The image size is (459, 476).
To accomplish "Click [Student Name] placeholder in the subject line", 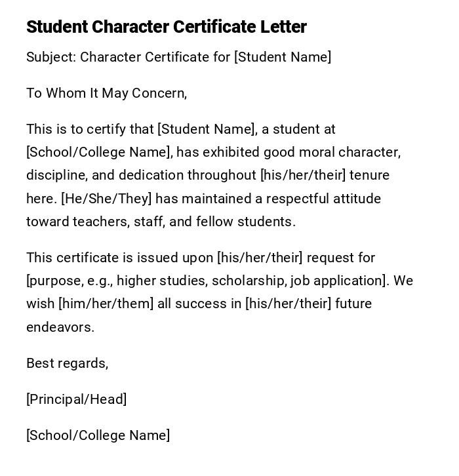I will tap(283, 57).
